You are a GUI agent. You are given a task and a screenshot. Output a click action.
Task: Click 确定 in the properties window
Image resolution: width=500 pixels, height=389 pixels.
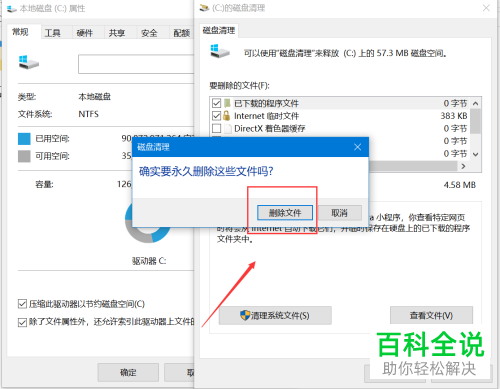[128, 372]
